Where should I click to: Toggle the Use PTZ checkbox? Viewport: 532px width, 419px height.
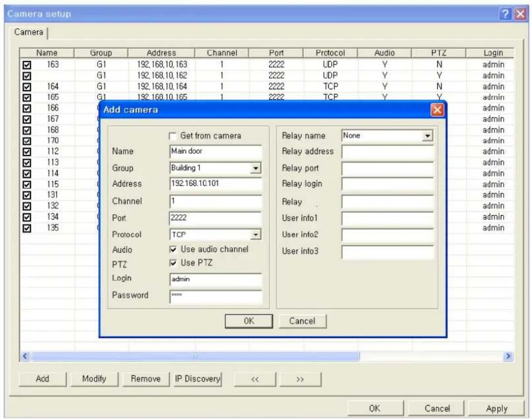pyautogui.click(x=173, y=263)
